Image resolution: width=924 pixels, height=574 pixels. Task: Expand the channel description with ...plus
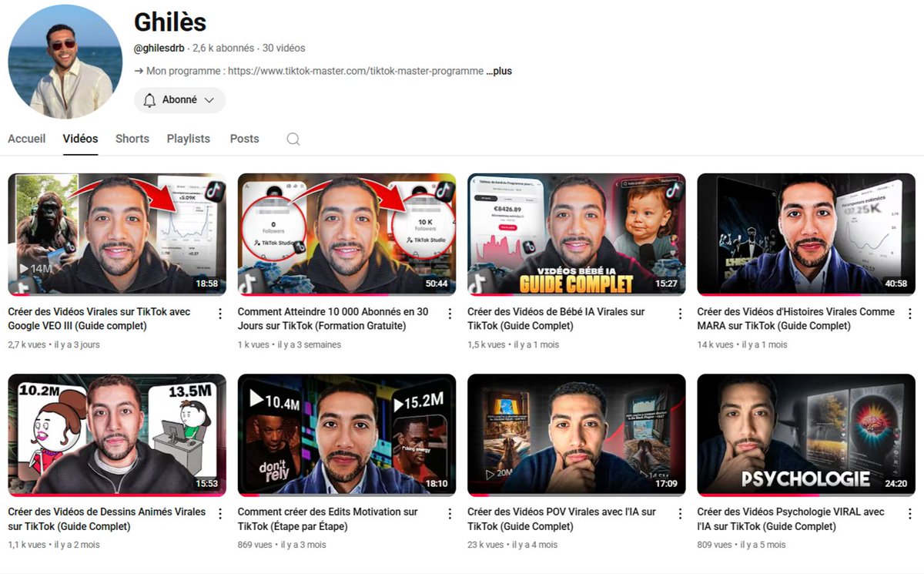point(499,71)
